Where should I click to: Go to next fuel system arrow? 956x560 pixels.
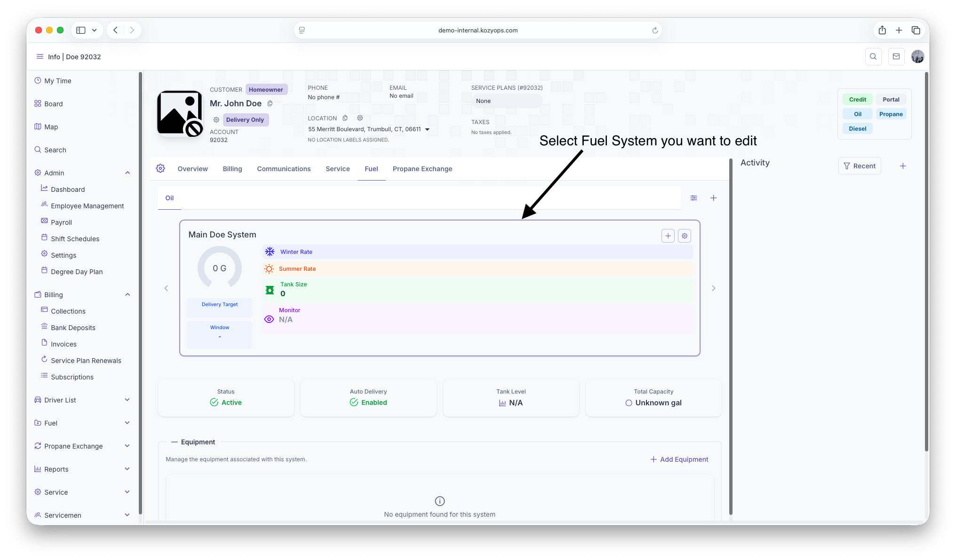pos(713,288)
